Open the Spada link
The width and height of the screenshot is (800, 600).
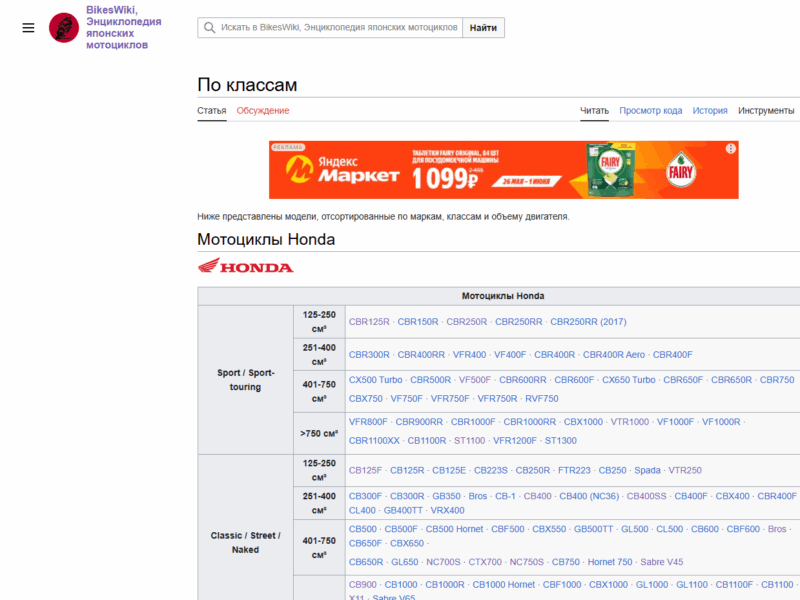[x=647, y=470]
